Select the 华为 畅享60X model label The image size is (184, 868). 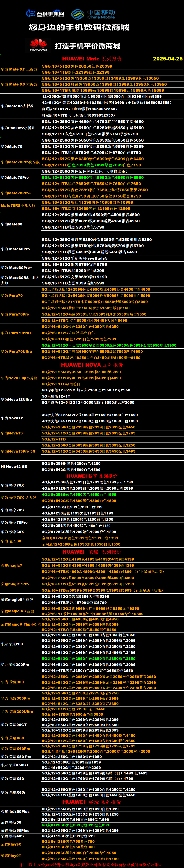pyautogui.click(x=12, y=532)
